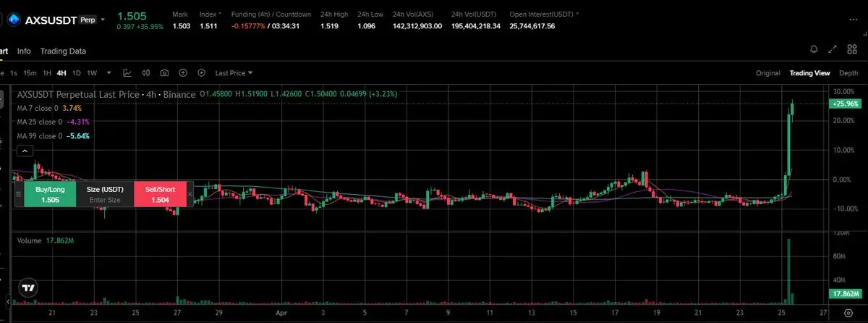Click the 24h Vol(USDT) value 195,404,218.34

click(x=475, y=26)
